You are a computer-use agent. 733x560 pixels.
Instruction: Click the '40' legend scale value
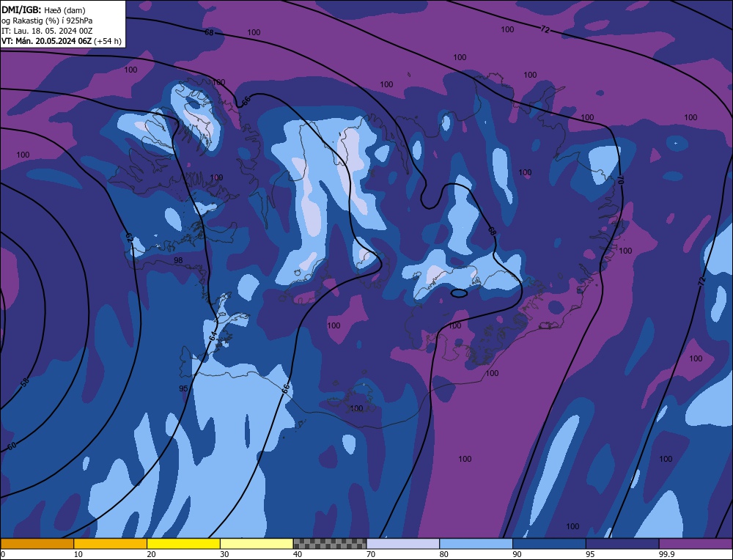298,554
